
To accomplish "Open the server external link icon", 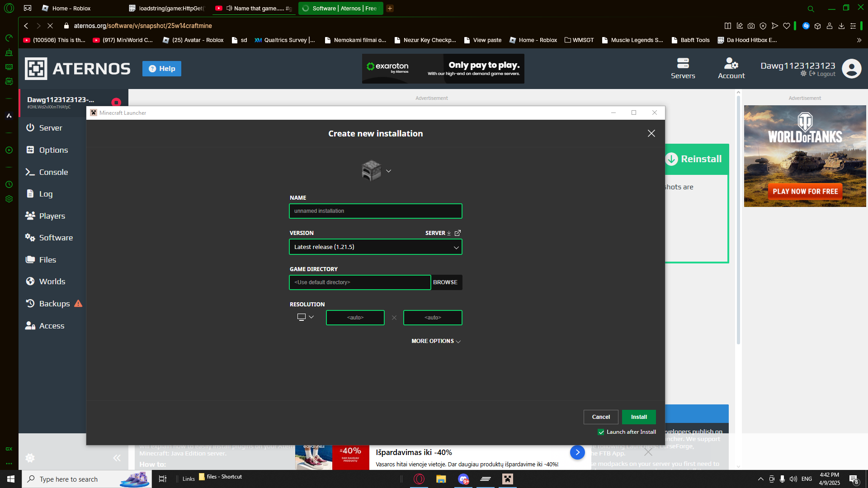I will [458, 233].
